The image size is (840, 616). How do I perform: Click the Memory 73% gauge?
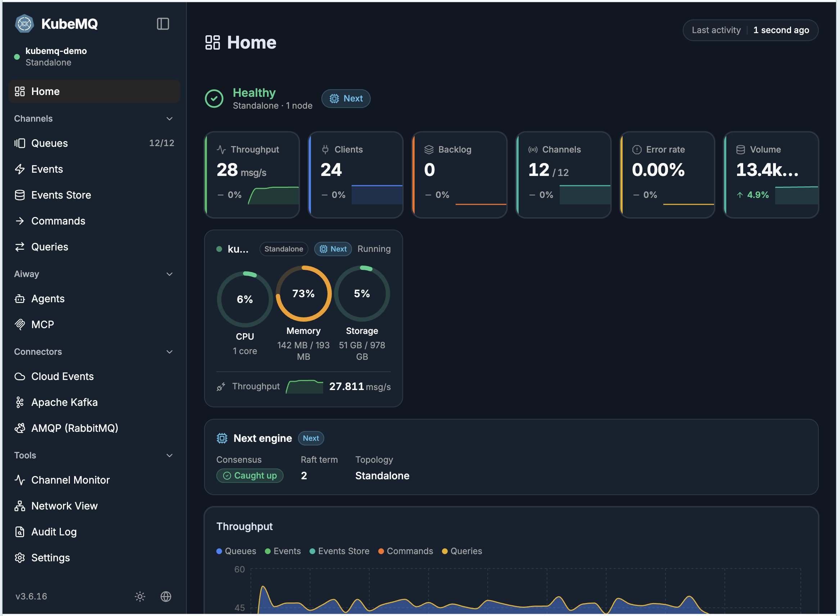(304, 294)
